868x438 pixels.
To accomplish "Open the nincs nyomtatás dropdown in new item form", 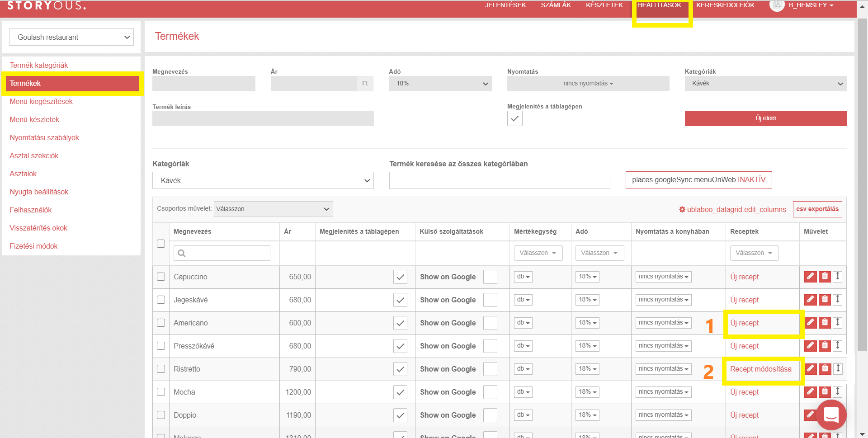I will click(x=588, y=84).
